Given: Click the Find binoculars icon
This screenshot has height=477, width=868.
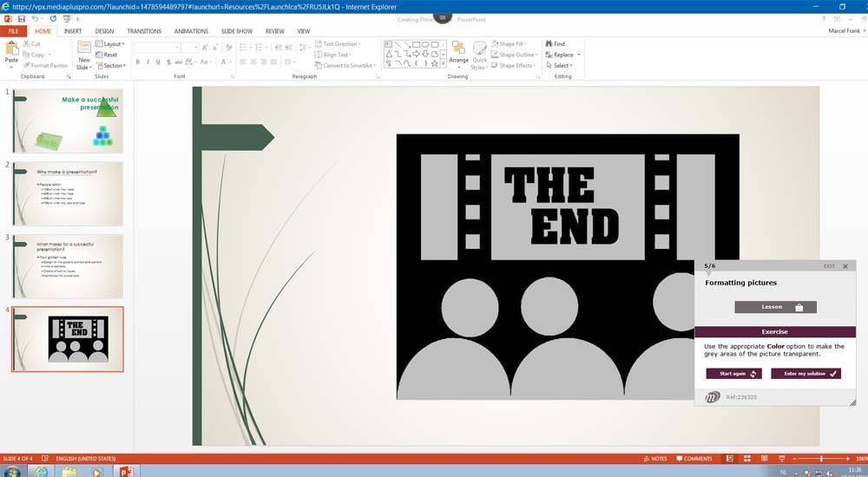Looking at the screenshot, I should pyautogui.click(x=549, y=43).
